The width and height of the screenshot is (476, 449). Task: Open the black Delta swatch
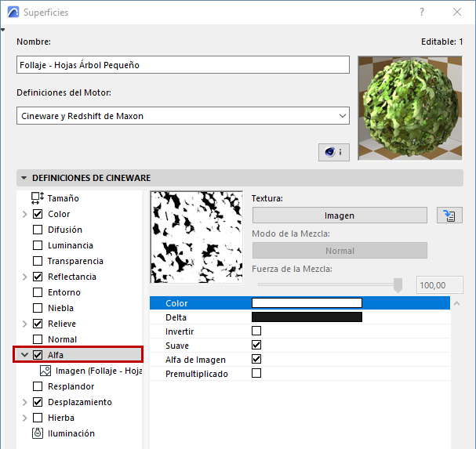click(307, 317)
